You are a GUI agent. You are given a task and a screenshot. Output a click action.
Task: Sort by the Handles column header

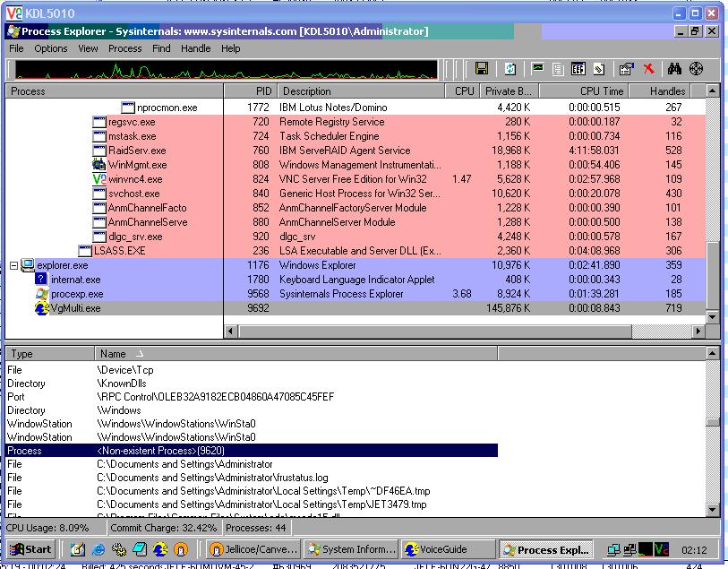click(660, 91)
